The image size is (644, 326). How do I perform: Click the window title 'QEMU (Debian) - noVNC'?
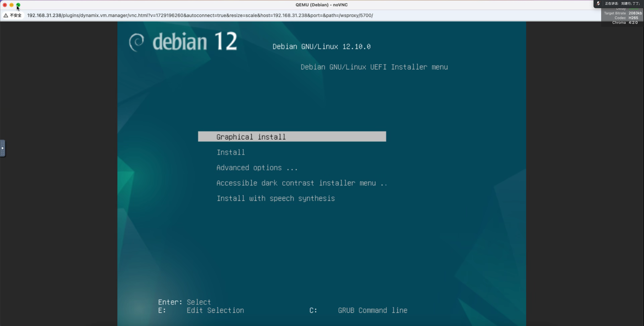(321, 5)
